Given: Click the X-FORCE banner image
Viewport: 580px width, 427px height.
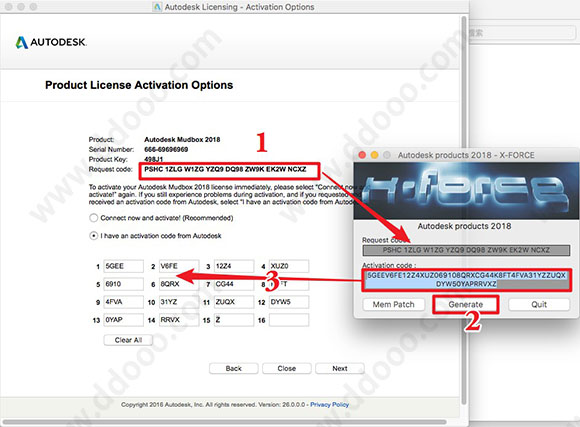Looking at the screenshot, I should pyautogui.click(x=466, y=191).
